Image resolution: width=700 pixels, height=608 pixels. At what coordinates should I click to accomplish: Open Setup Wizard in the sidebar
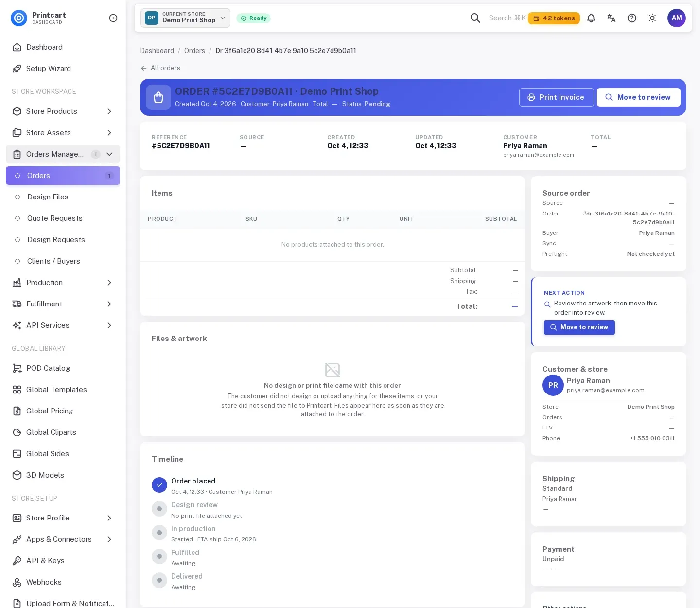coord(63,69)
